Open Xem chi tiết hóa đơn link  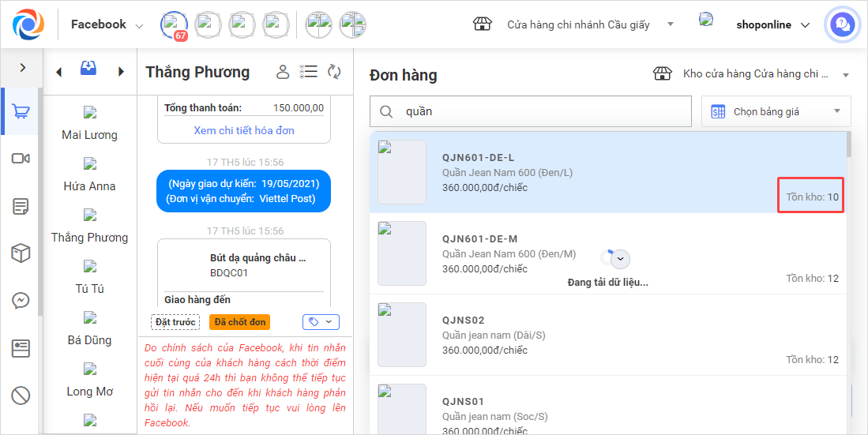point(244,130)
